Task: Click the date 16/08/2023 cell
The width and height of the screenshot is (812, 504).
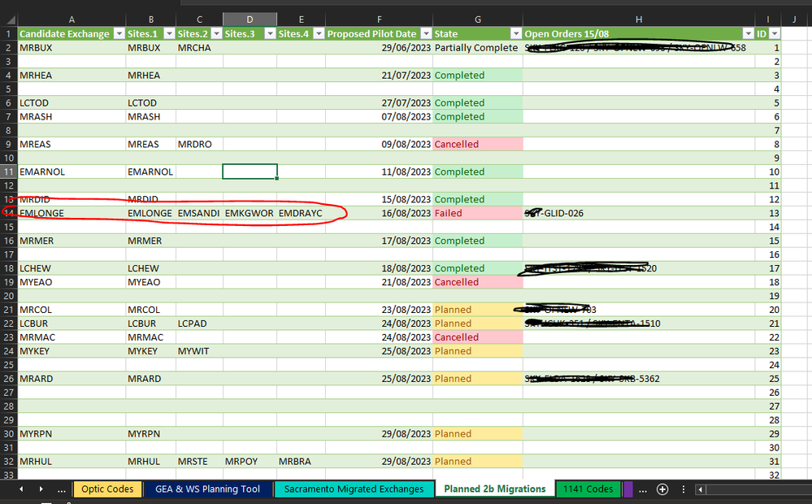Action: tap(379, 213)
